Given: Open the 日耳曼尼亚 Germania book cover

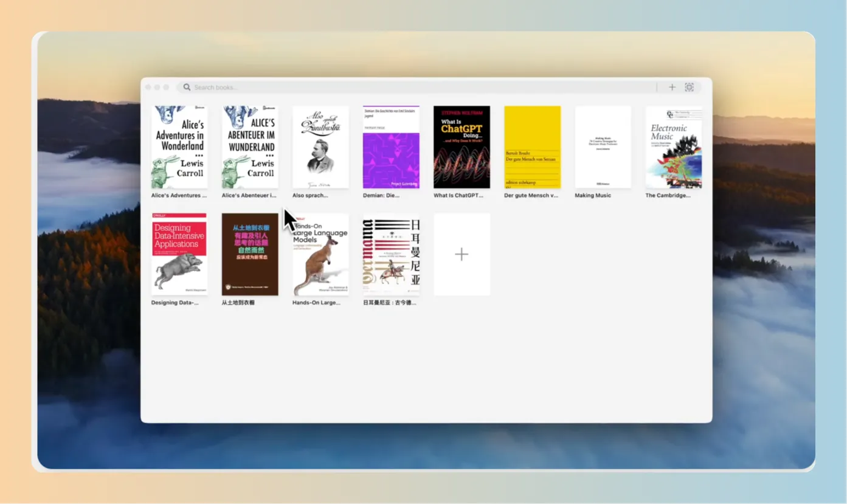Looking at the screenshot, I should click(x=391, y=254).
